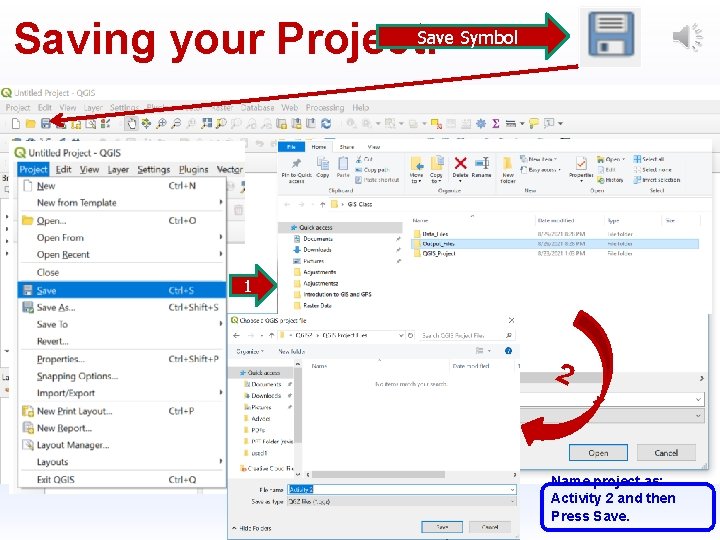Image resolution: width=720 pixels, height=540 pixels.
Task: Click the Refresh icon in QGIS toolbar
Action: [326, 123]
